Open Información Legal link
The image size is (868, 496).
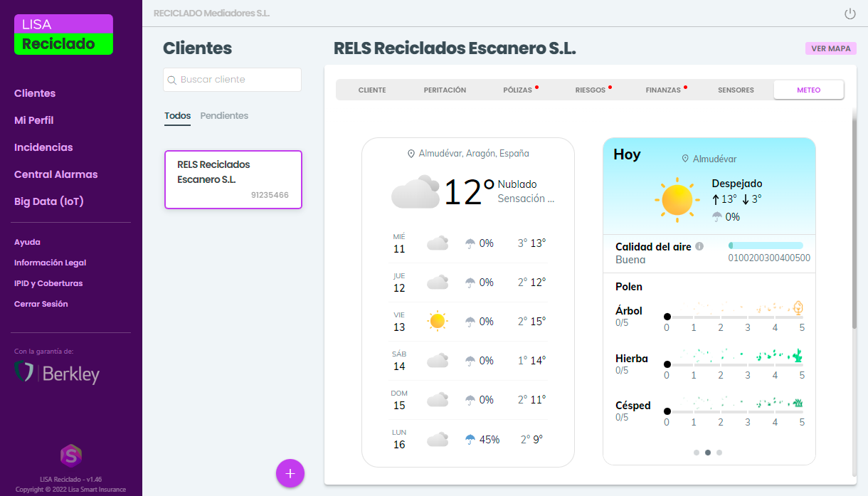point(50,263)
